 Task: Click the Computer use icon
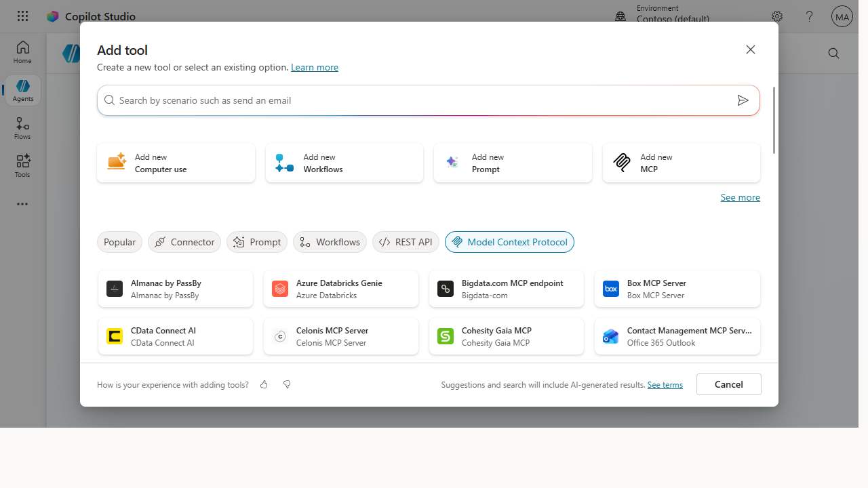[117, 162]
